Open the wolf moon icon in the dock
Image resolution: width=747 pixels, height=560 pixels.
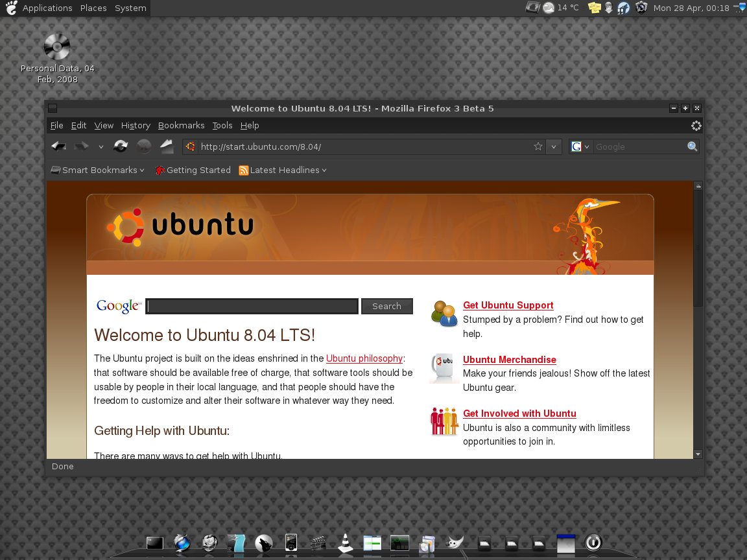(263, 543)
